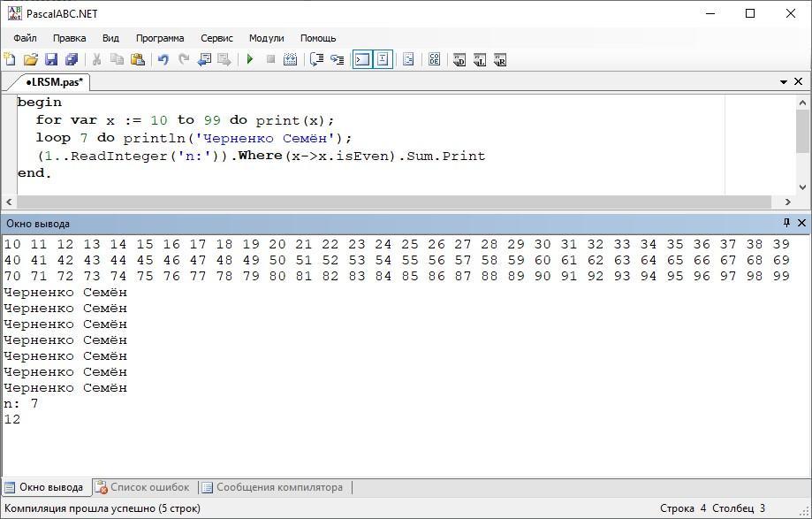Navigate forward in the editor
Image resolution: width=812 pixels, height=519 pixels.
pyautogui.click(x=224, y=59)
